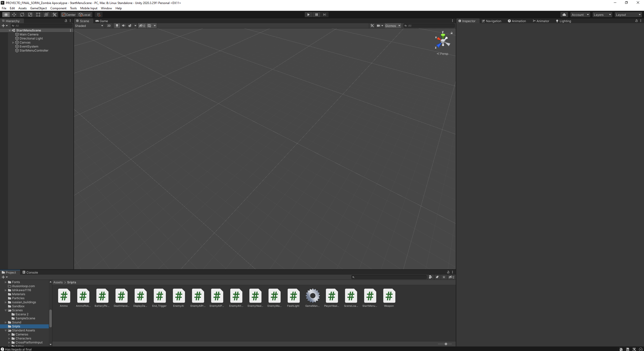Screen dimensions: 644x351
Task: Select the Rect Transform tool
Action: tap(38, 15)
